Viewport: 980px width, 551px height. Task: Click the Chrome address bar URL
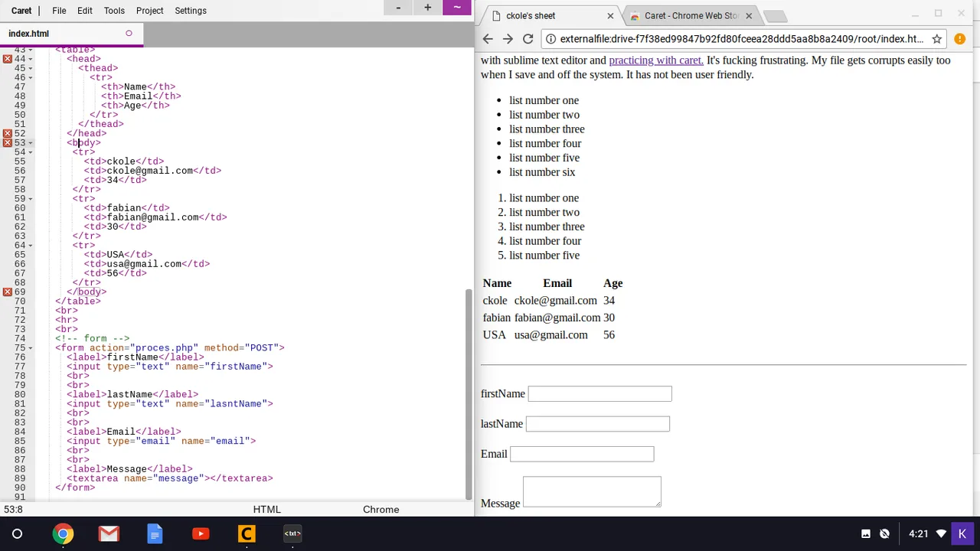[741, 39]
